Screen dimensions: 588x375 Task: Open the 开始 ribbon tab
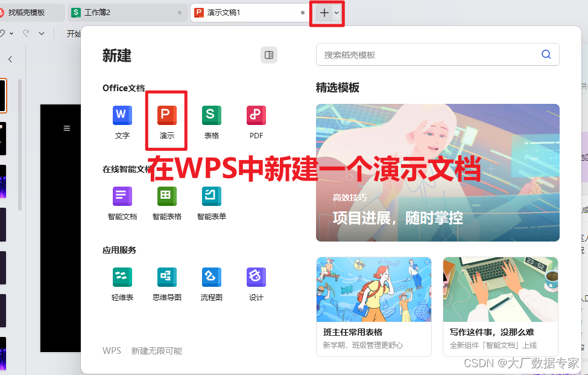click(x=74, y=34)
